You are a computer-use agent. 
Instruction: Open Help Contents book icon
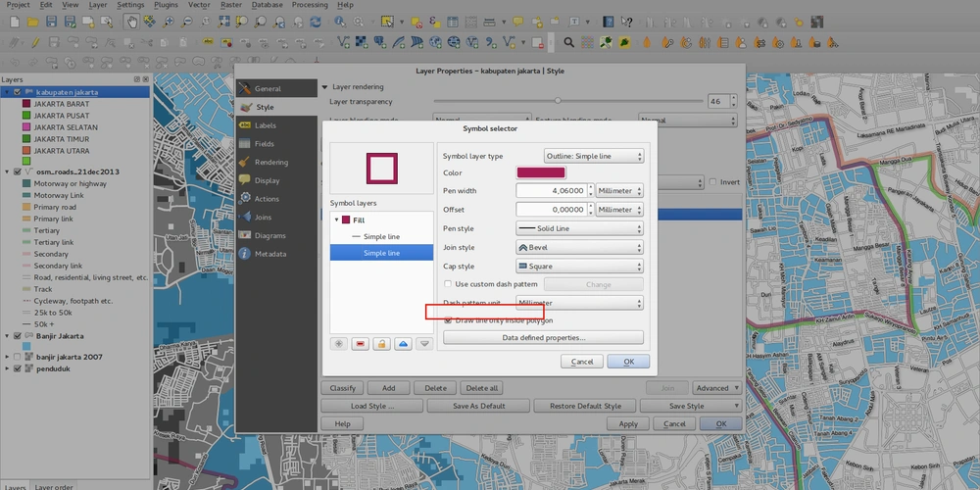(x=609, y=22)
